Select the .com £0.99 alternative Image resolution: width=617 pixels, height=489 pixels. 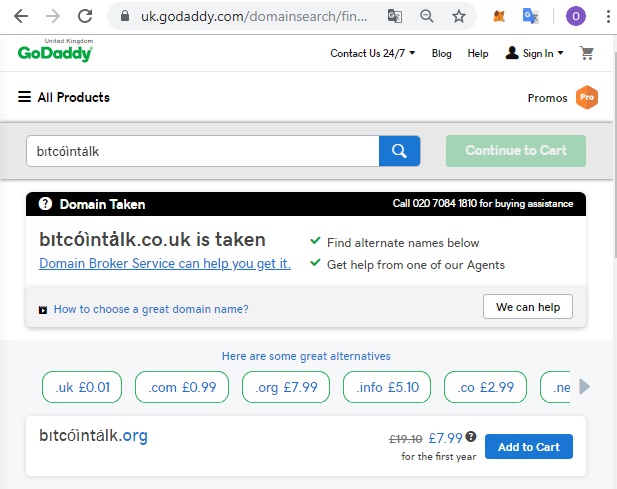tap(182, 387)
